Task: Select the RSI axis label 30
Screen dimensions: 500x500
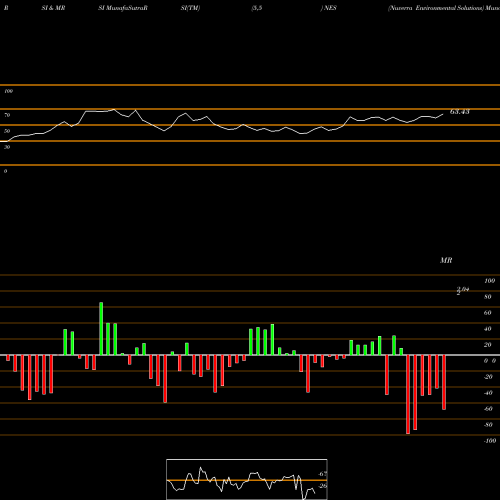Action: pyautogui.click(x=7, y=147)
